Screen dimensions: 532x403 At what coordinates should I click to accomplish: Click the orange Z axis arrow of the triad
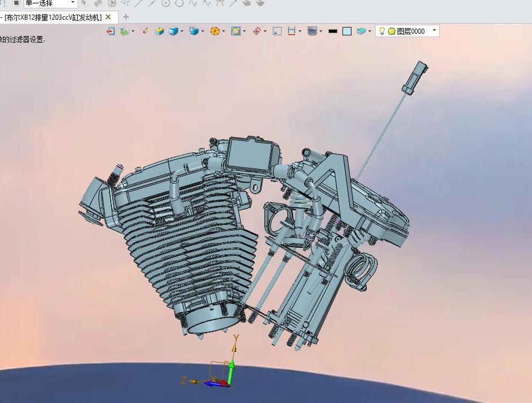click(192, 382)
